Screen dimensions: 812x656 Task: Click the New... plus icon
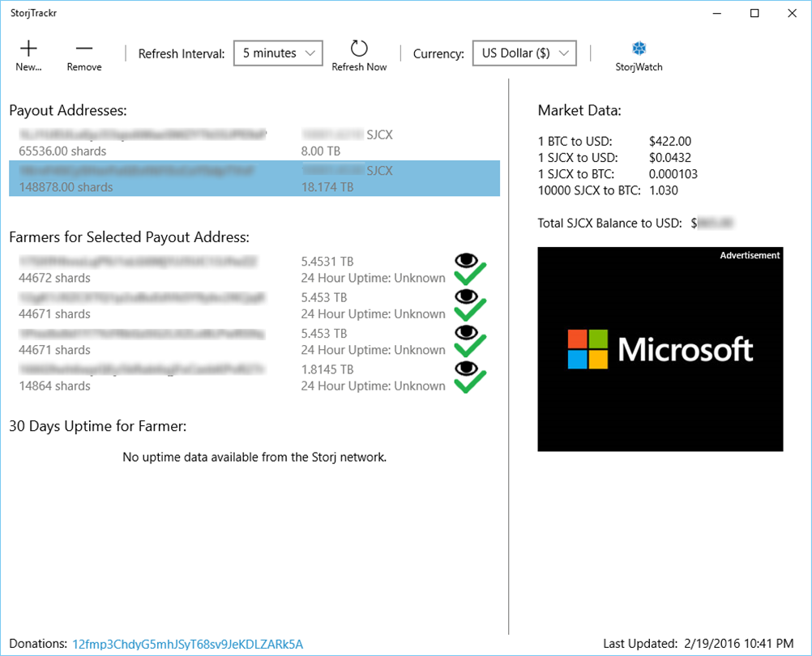click(28, 49)
